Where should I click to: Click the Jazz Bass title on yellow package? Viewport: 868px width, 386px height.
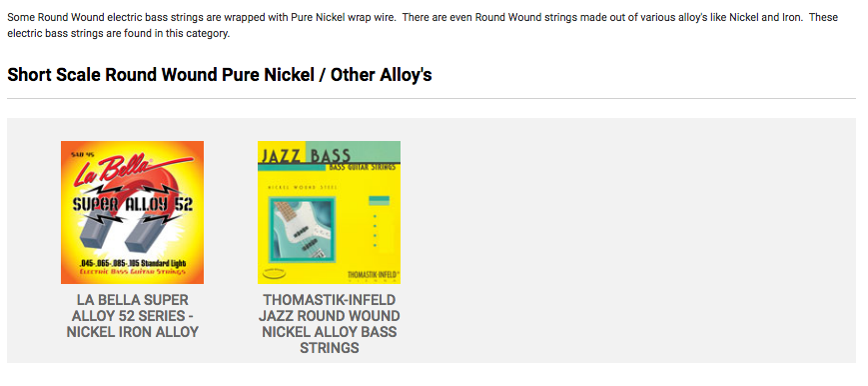tap(304, 155)
